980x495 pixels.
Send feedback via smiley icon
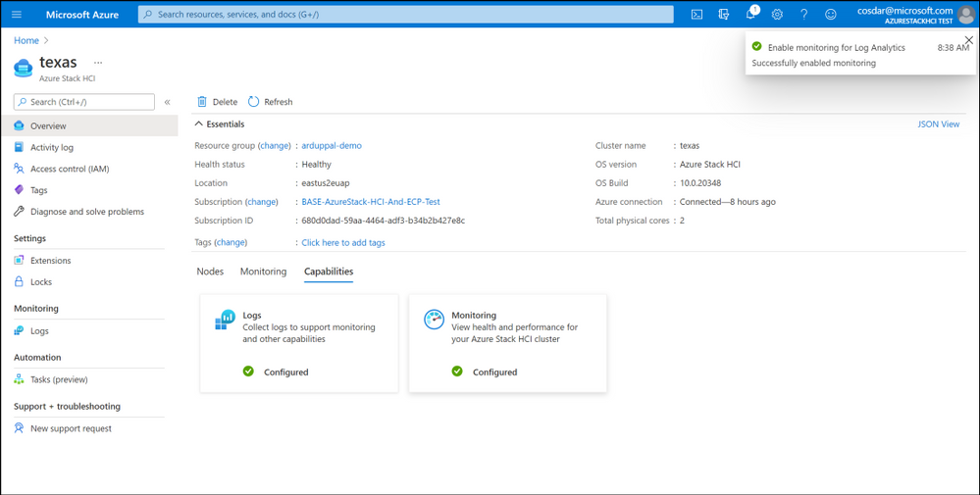831,15
